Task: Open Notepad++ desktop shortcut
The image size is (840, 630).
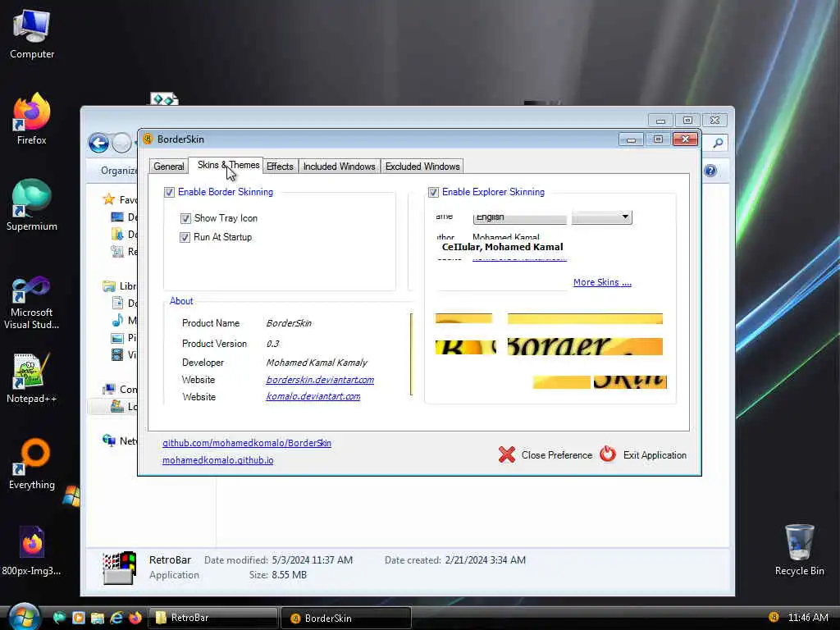Action: [32, 378]
